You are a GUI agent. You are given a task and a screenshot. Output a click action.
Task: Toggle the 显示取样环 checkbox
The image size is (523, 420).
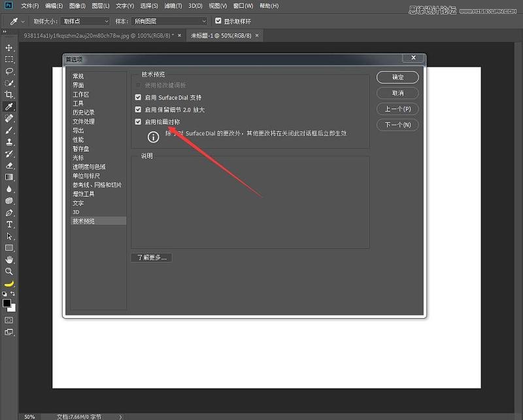click(218, 20)
